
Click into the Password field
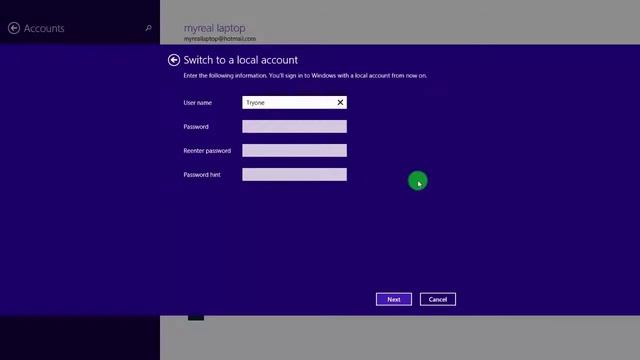(x=294, y=127)
